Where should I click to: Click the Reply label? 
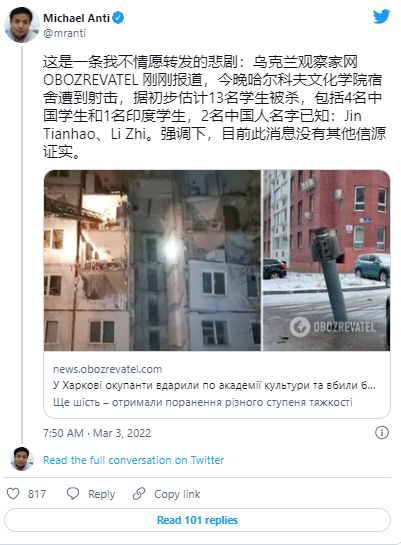tap(101, 494)
